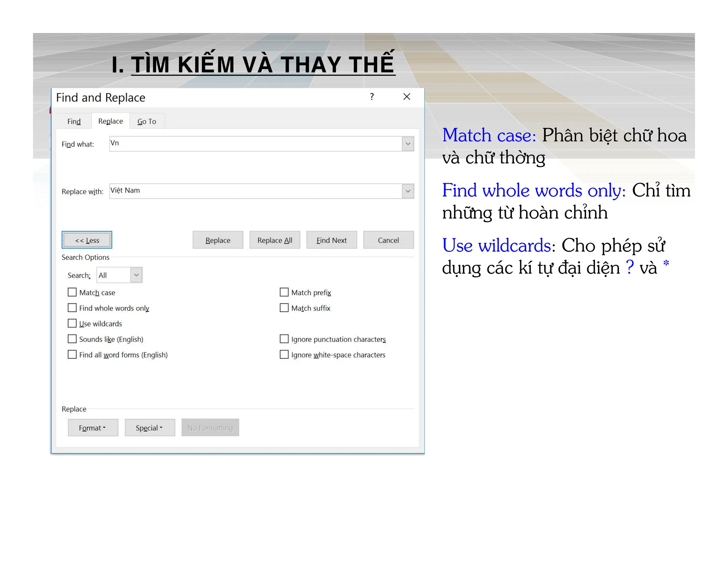
Task: Open the Go To tab
Action: pyautogui.click(x=146, y=121)
